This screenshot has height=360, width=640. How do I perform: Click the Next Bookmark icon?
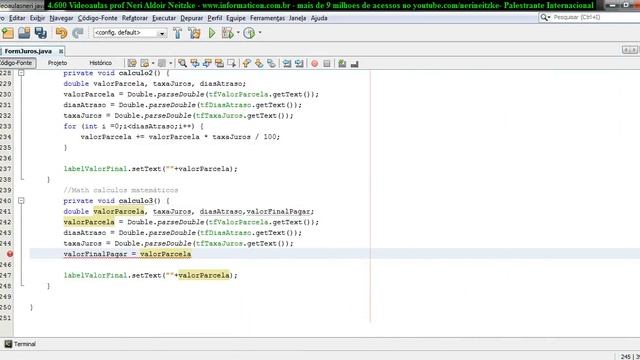(259, 63)
